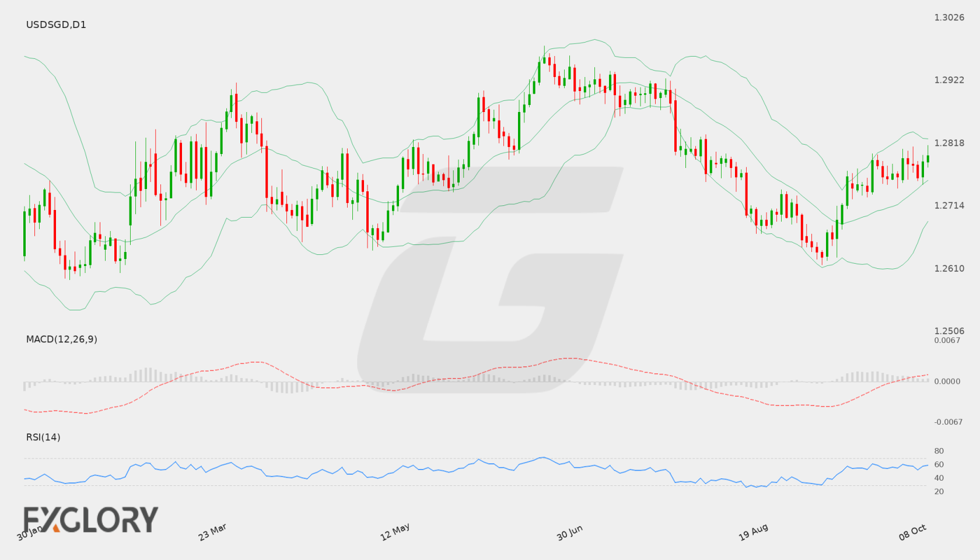
Task: Click the 30 Jun date label
Action: (x=569, y=533)
